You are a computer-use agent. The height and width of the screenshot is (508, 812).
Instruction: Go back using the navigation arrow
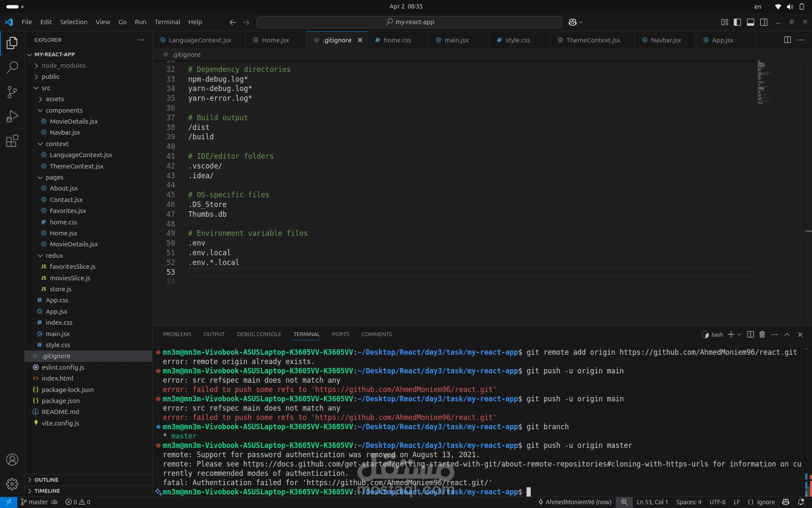tap(232, 22)
